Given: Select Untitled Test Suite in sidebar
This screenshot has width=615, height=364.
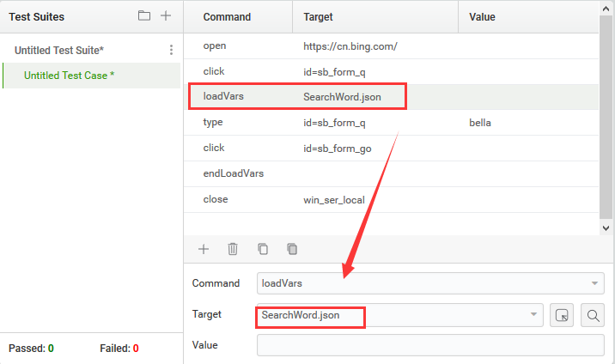Looking at the screenshot, I should (58, 51).
